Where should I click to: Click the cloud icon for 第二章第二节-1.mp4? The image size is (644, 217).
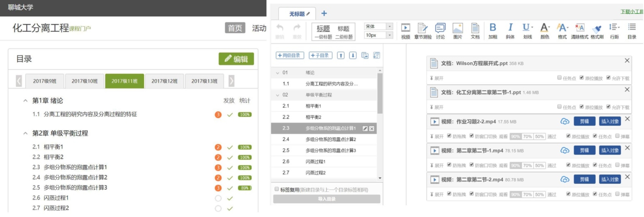(565, 150)
